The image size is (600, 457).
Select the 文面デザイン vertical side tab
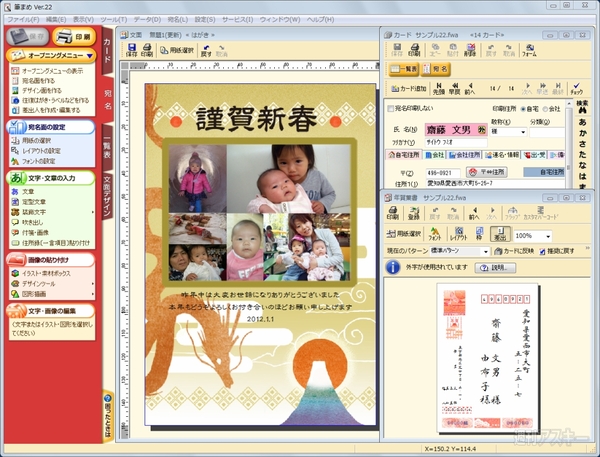[x=107, y=196]
